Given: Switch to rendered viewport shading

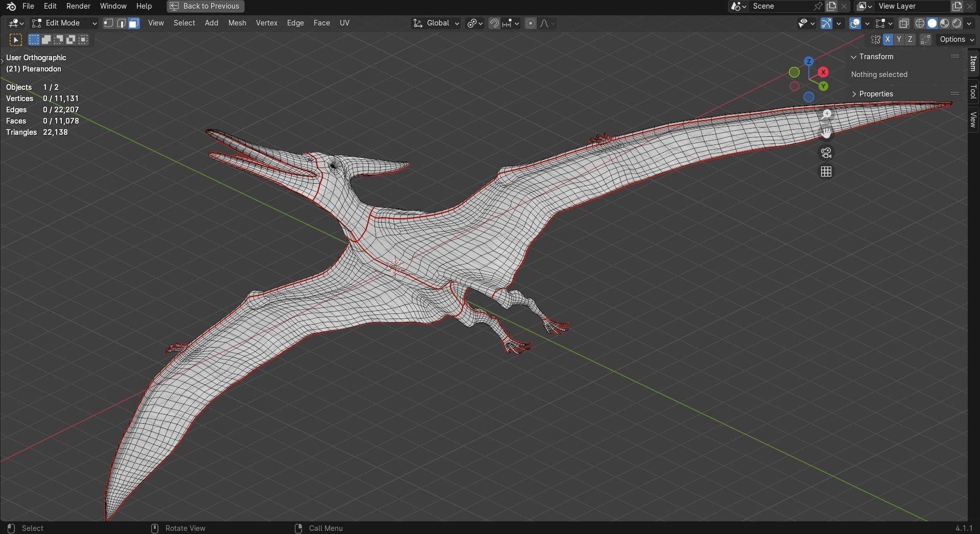Looking at the screenshot, I should tap(956, 23).
